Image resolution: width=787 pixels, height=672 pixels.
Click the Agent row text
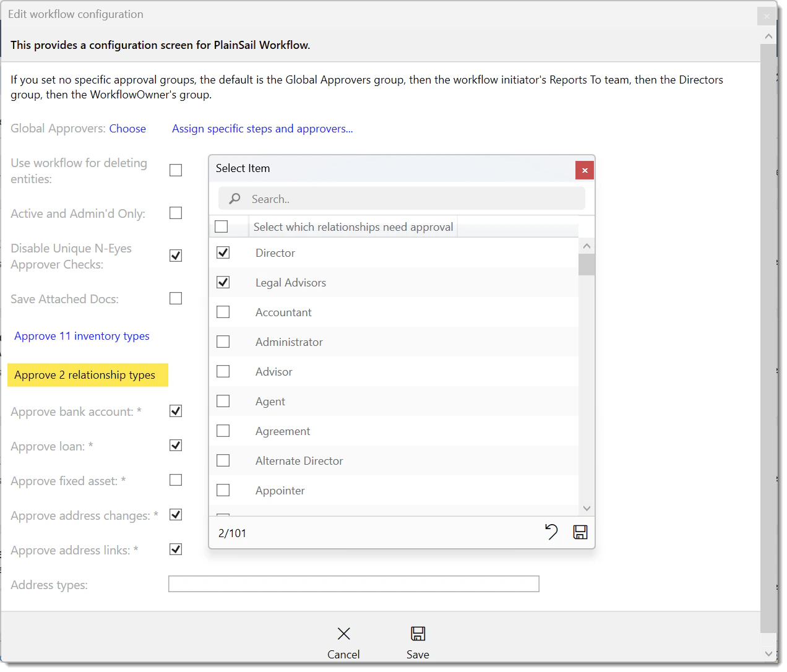[270, 401]
